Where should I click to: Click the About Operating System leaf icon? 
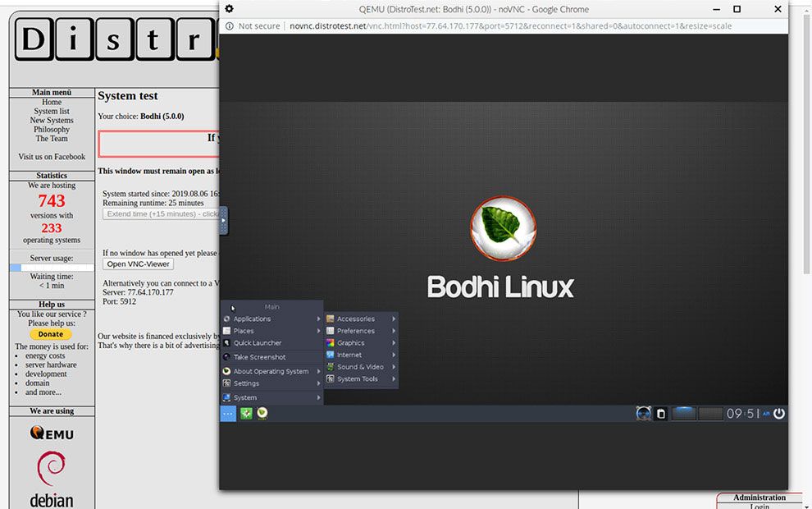click(x=226, y=371)
